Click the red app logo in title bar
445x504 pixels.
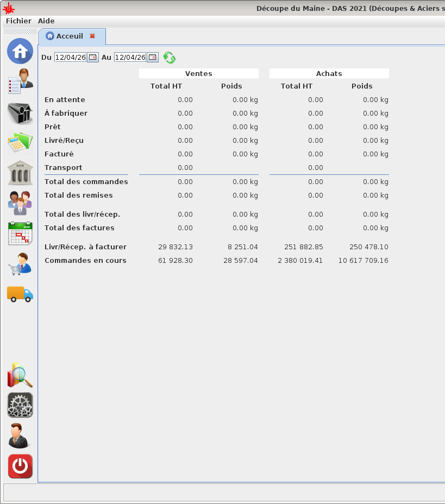8,8
